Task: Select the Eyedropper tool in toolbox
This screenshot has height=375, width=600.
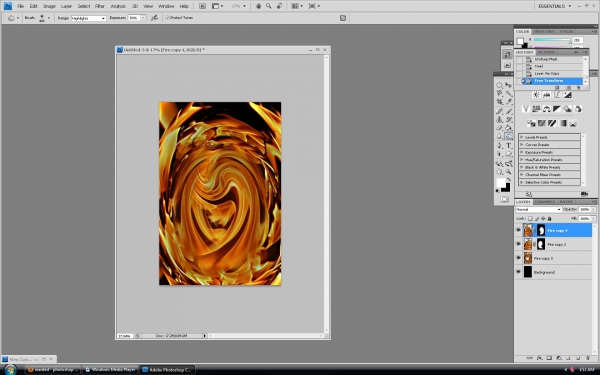Action: (509, 101)
